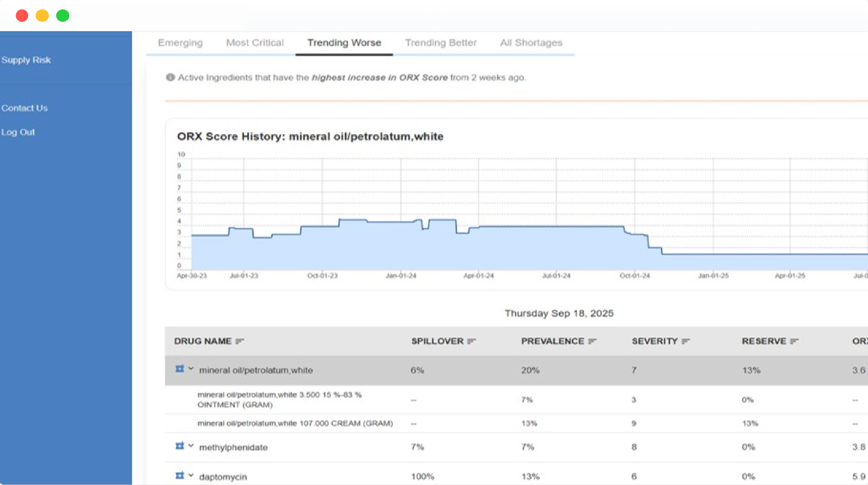Select the mineral oil 107.000 CREAM sub-row
This screenshot has height=485, width=868.
coord(295,423)
